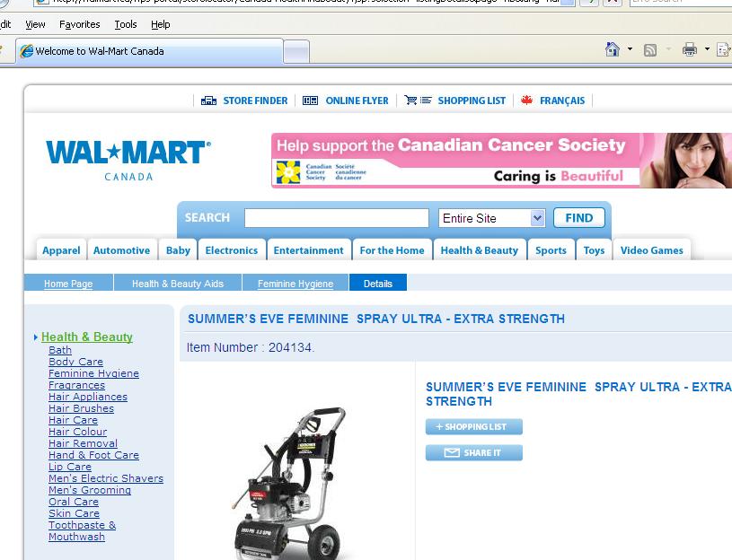Image resolution: width=732 pixels, height=560 pixels.
Task: Open the Favorites menu
Action: pyautogui.click(x=80, y=24)
